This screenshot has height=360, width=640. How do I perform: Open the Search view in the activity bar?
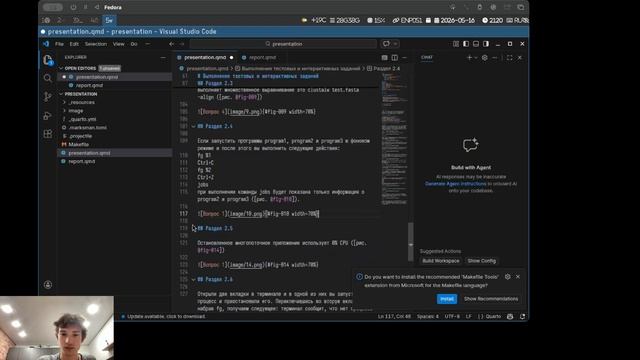click(x=48, y=78)
